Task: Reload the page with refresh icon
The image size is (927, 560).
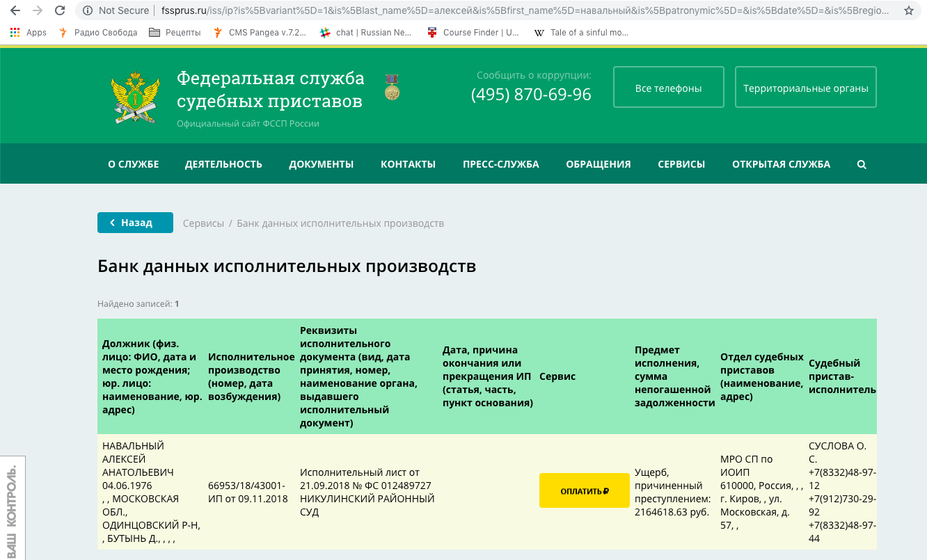Action: point(60,10)
